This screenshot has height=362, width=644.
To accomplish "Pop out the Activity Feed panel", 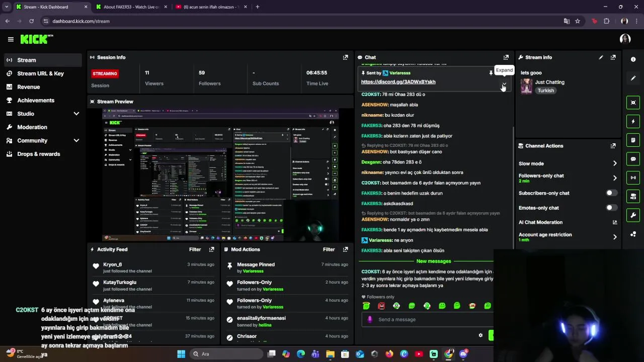I will coord(211,249).
